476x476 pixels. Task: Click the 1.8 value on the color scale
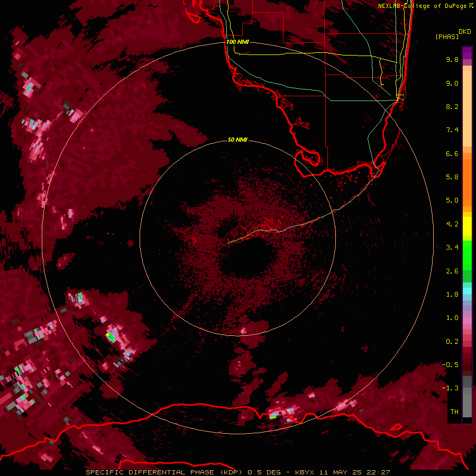452,295
